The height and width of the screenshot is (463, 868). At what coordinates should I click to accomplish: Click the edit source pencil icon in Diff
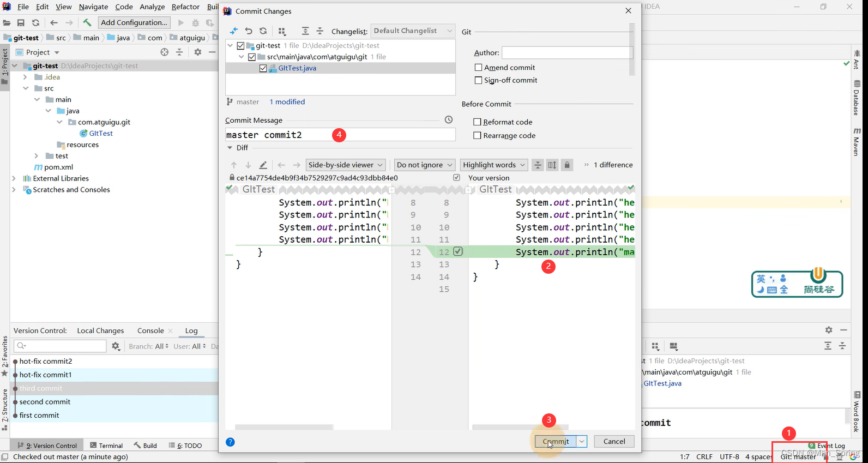click(x=263, y=165)
